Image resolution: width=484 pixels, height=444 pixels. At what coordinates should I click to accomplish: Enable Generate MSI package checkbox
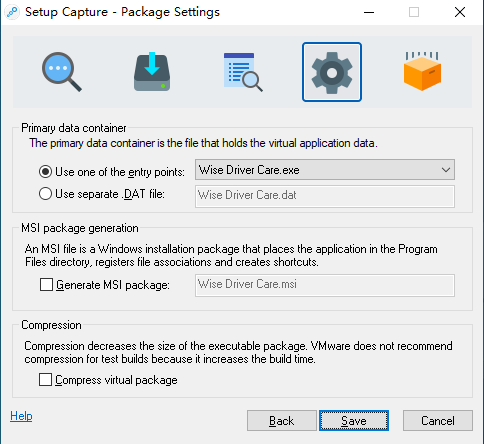click(x=46, y=285)
